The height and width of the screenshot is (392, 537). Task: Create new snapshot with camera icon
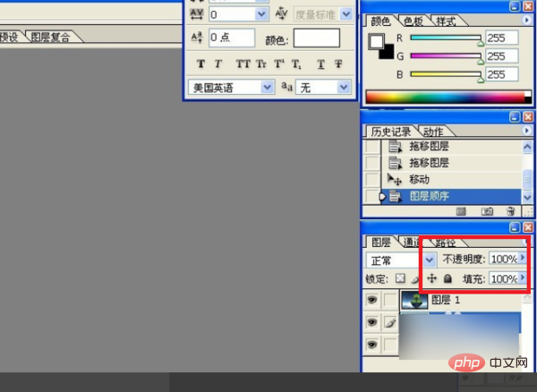(x=487, y=211)
